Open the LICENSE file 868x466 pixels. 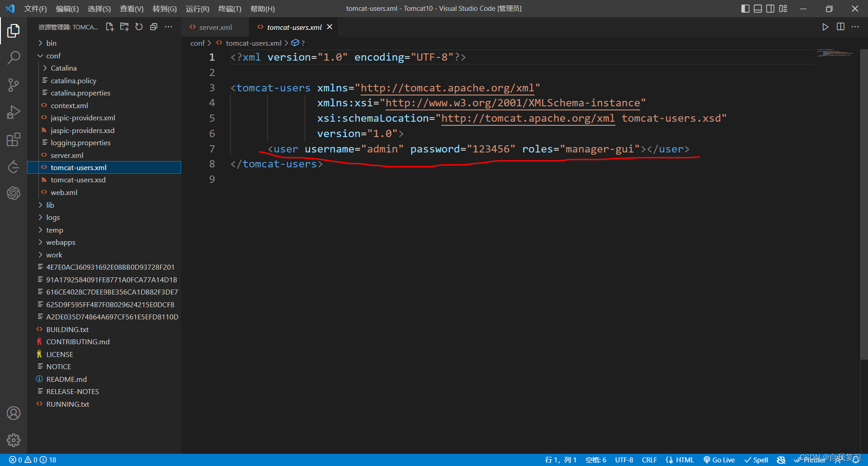pyautogui.click(x=104, y=354)
